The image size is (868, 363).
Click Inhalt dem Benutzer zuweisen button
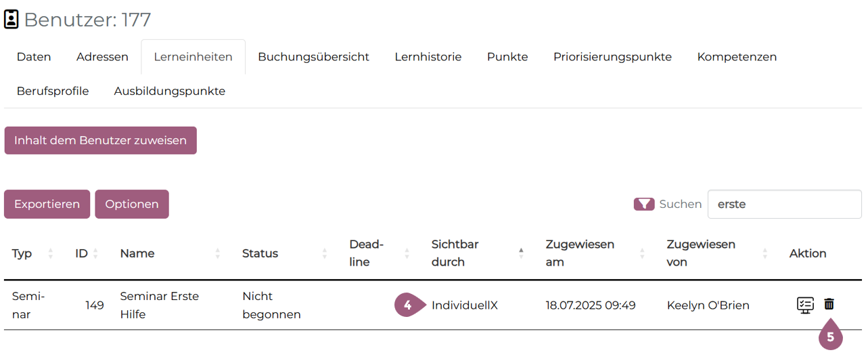(x=100, y=140)
